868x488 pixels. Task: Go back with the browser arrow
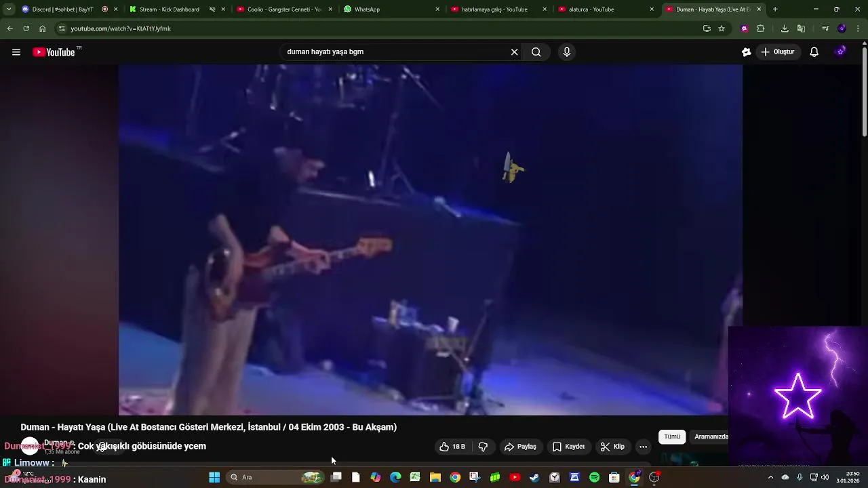9,28
